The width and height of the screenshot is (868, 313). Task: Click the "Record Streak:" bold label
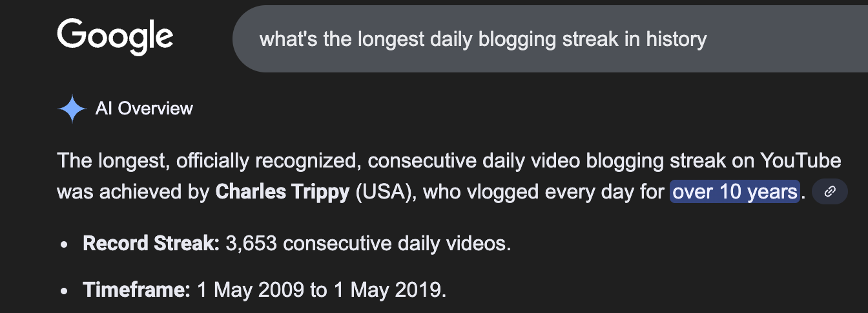click(151, 244)
